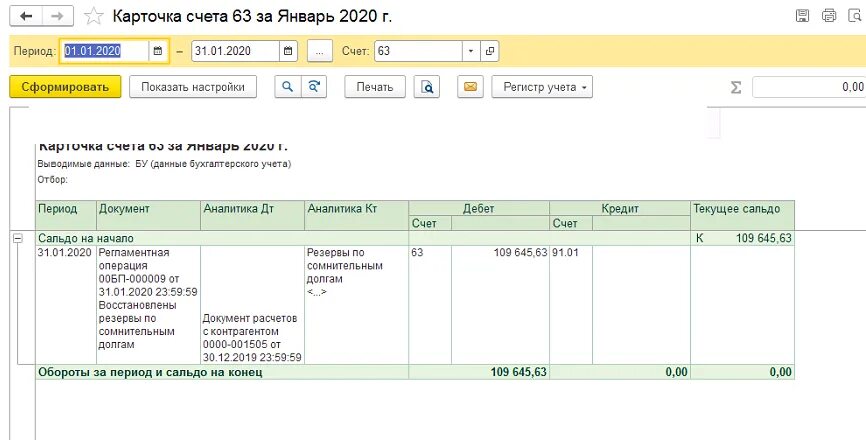Open preview via document magnifier icon
This screenshot has height=440, width=866.
[x=427, y=87]
